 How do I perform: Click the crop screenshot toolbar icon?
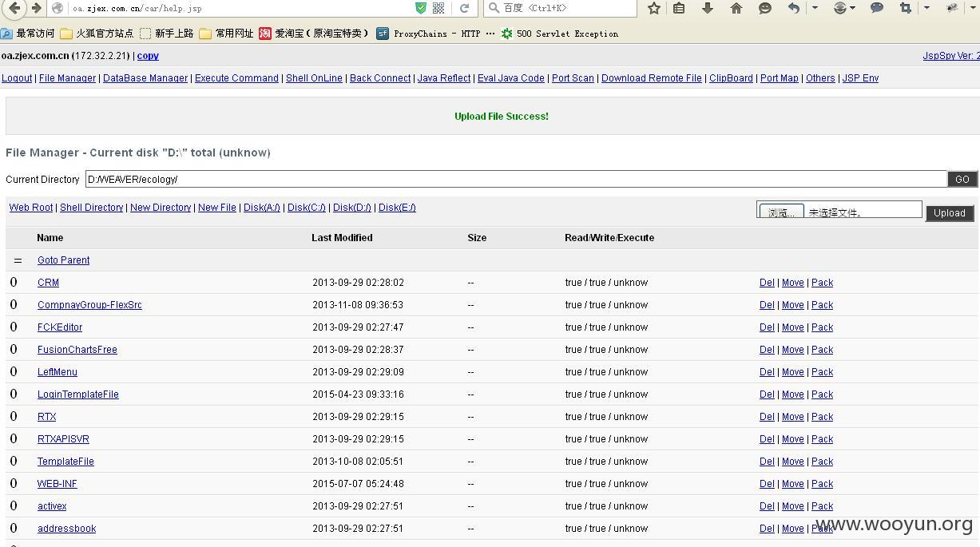(906, 8)
